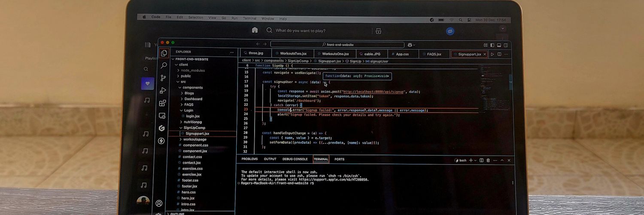Run the file with the editor play button
644x215 pixels.
click(492, 54)
